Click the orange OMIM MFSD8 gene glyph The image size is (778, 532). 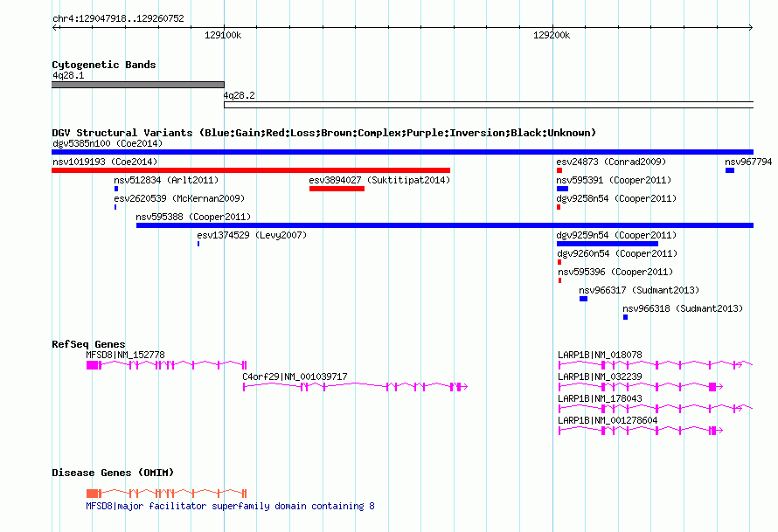click(x=167, y=494)
